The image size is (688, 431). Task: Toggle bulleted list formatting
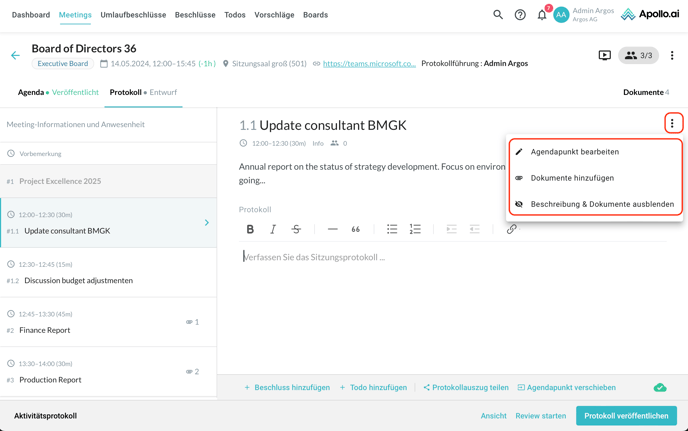point(392,229)
